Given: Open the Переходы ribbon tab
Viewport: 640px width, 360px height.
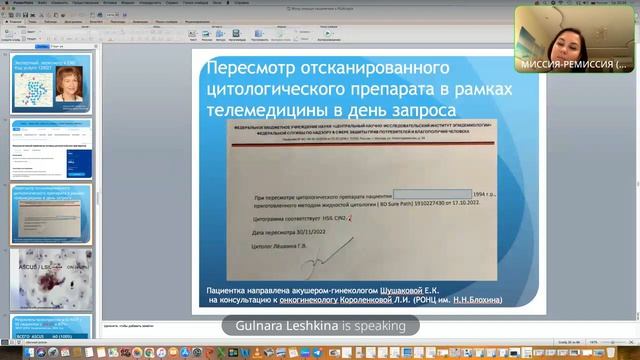Looking at the screenshot, I should 118,22.
